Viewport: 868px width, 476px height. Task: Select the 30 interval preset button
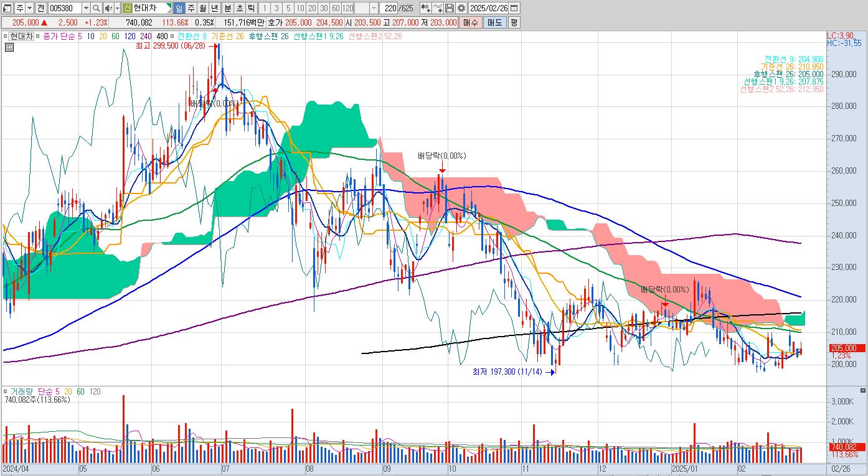click(324, 8)
